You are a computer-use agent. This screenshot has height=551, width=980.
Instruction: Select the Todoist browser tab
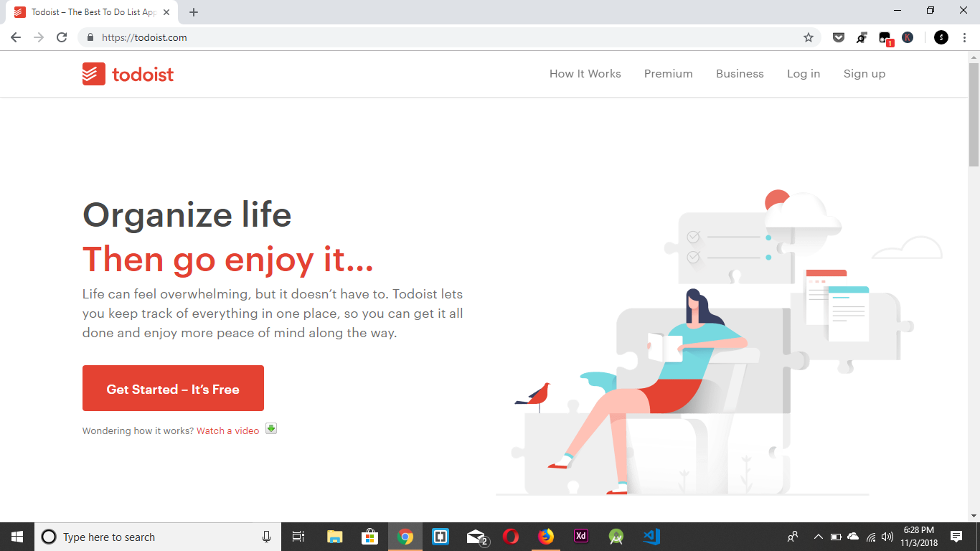92,12
